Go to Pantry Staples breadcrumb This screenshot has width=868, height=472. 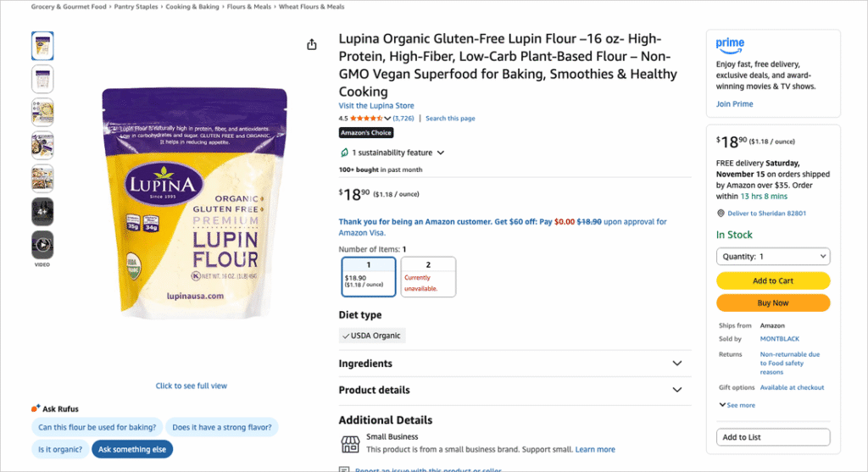tap(136, 7)
